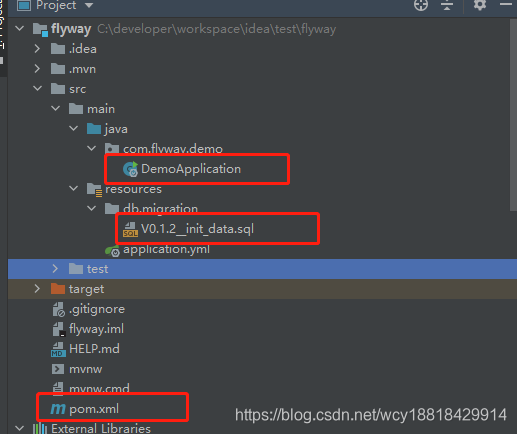This screenshot has width=517, height=434.
Task: Click the project tree vertical scrollbar
Action: coord(513,114)
